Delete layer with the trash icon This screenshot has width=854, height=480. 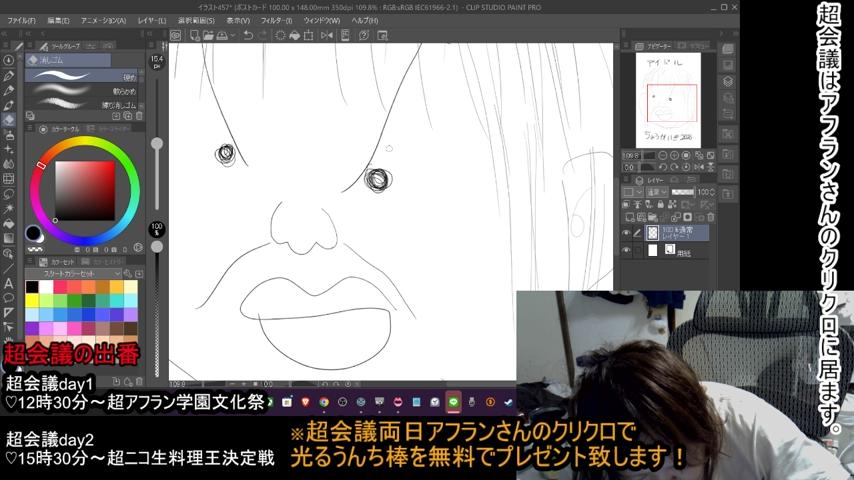point(710,217)
